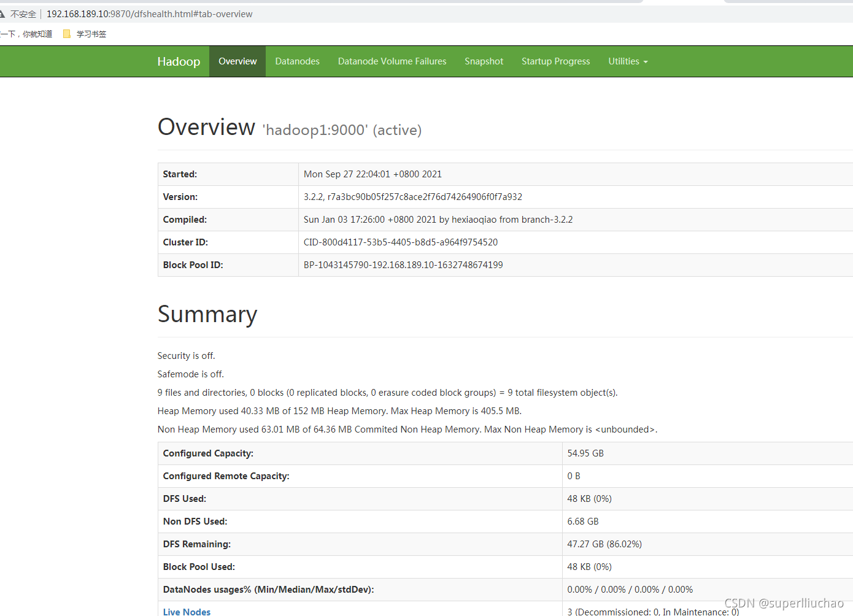This screenshot has height=616, width=853.
Task: Click the DataNodes usages percentage values
Action: point(630,590)
